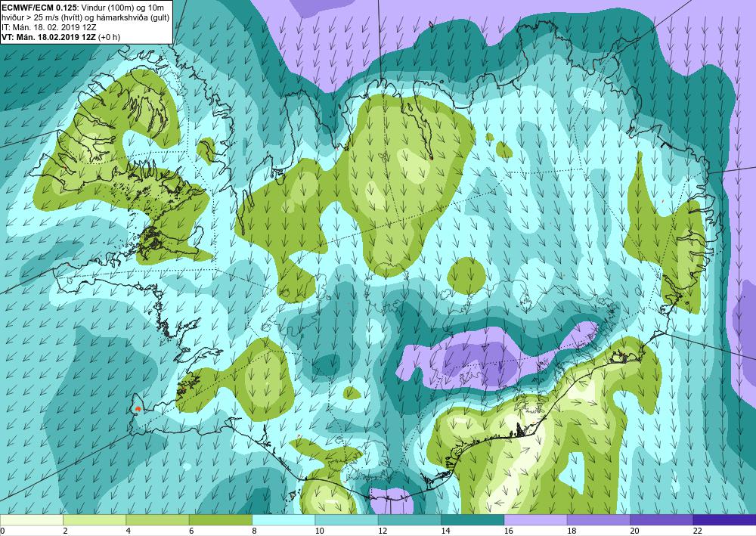Click the legend scale label '20'
The width and height of the screenshot is (756, 536).
point(634,531)
